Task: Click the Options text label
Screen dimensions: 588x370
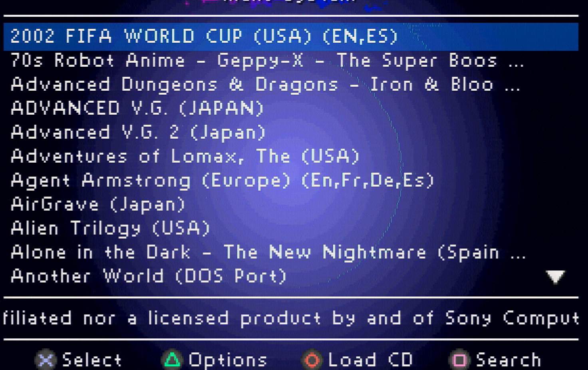Action: pyautogui.click(x=228, y=360)
